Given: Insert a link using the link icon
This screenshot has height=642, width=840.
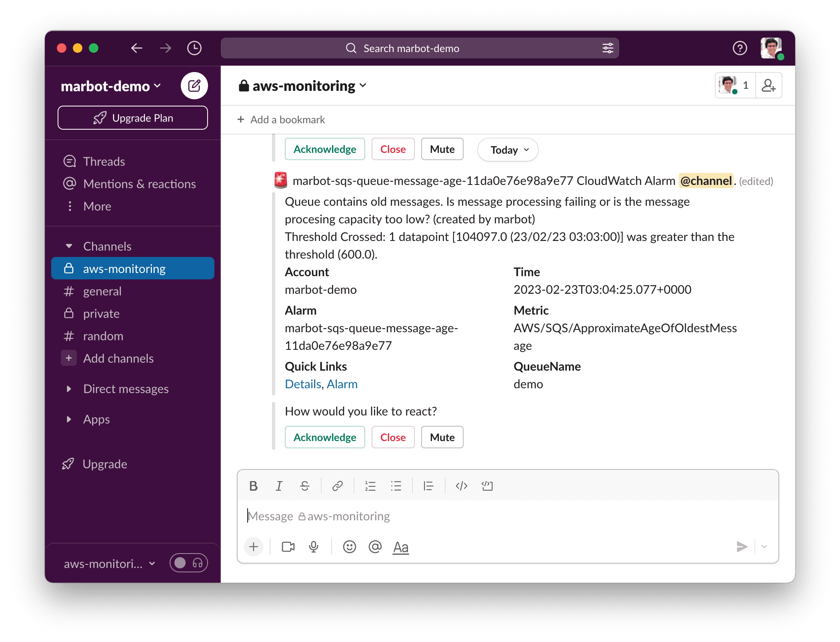Looking at the screenshot, I should [x=338, y=486].
